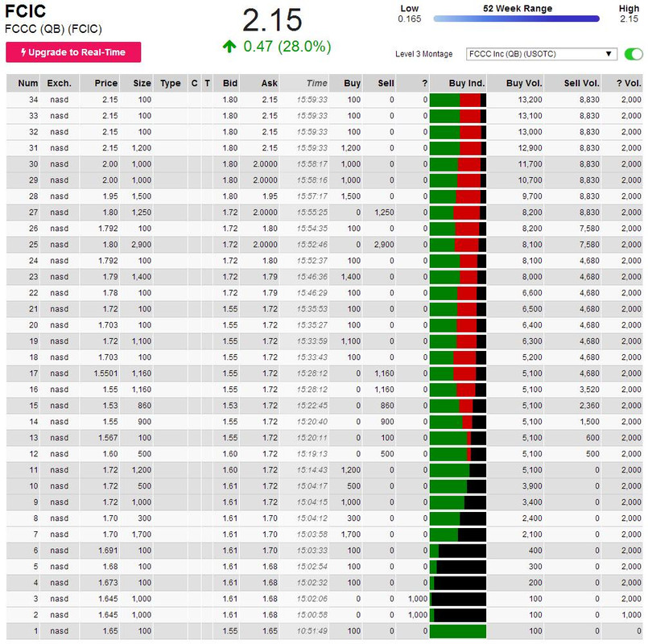
Task: Click the buy indicator bar in row 34
Action: tap(458, 100)
